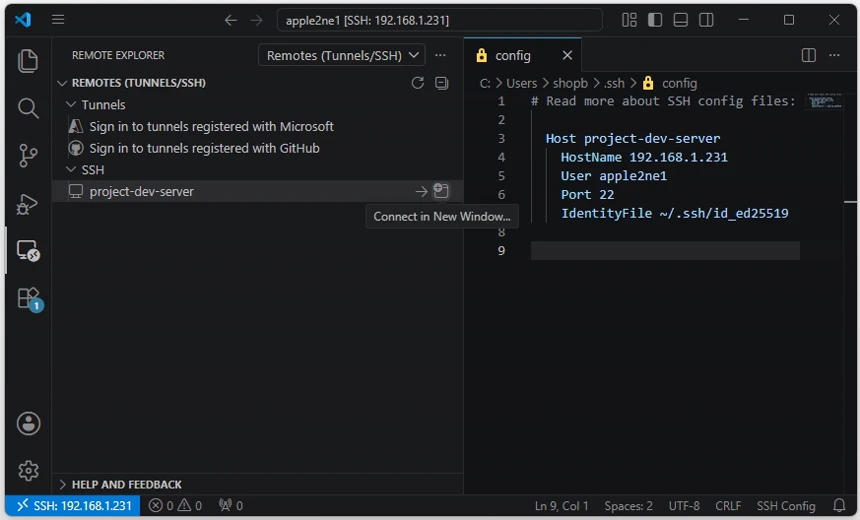Collapse the SSH tree node

(71, 169)
